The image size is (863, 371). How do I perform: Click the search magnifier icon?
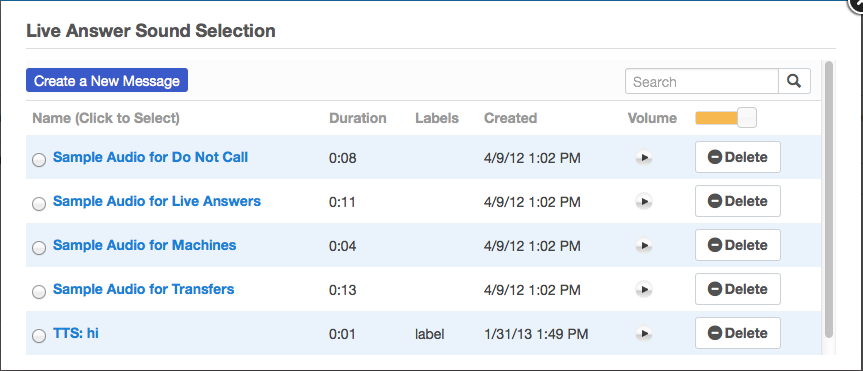pyautogui.click(x=794, y=81)
